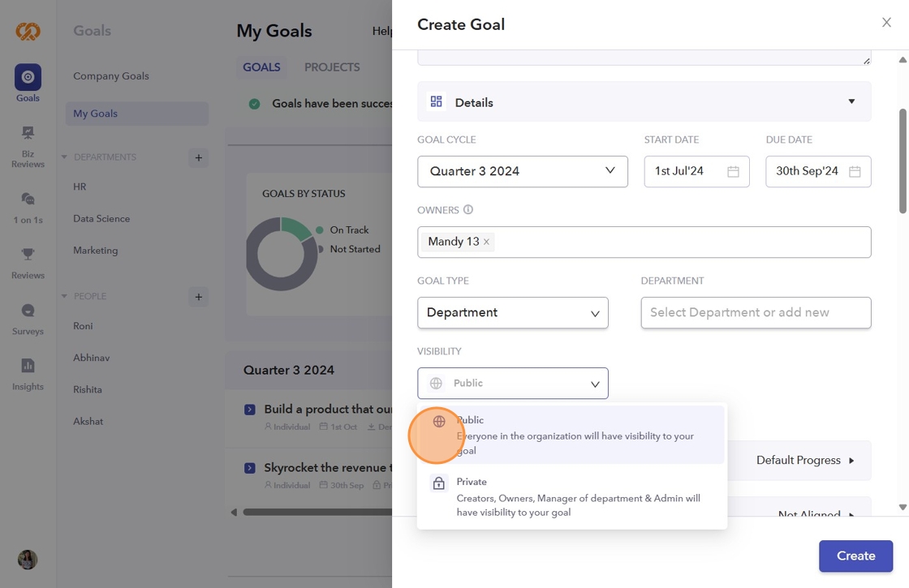Open the Surveys section icon
Image resolution: width=909 pixels, height=588 pixels.
pyautogui.click(x=28, y=311)
